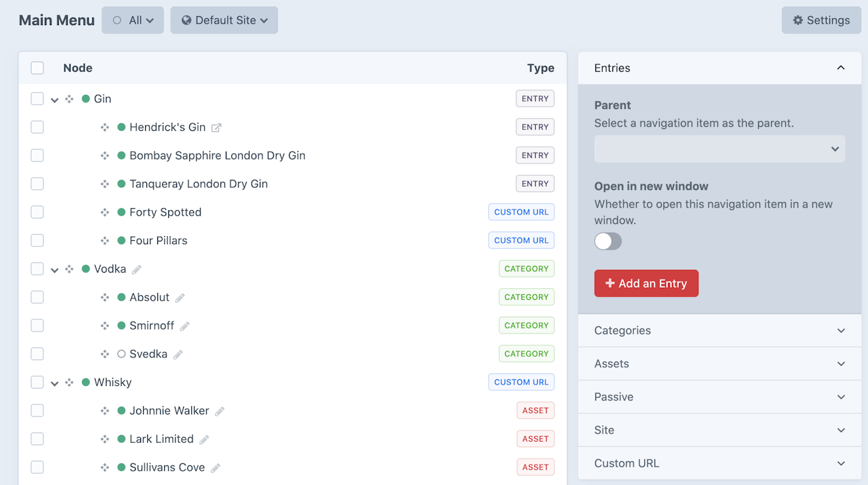Open the Parent navigation item dropdown

coord(719,149)
